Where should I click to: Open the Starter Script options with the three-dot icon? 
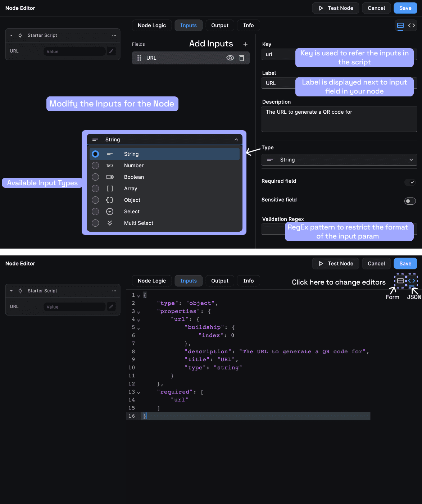click(x=114, y=35)
